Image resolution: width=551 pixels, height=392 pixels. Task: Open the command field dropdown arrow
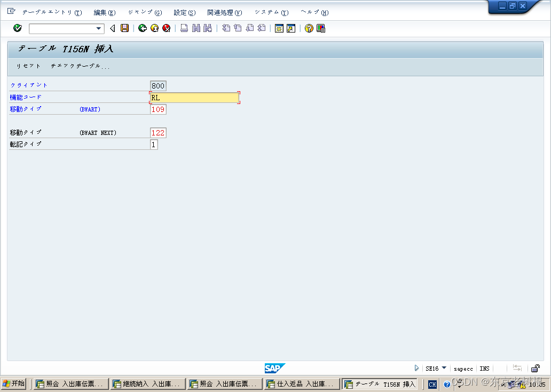coord(99,28)
